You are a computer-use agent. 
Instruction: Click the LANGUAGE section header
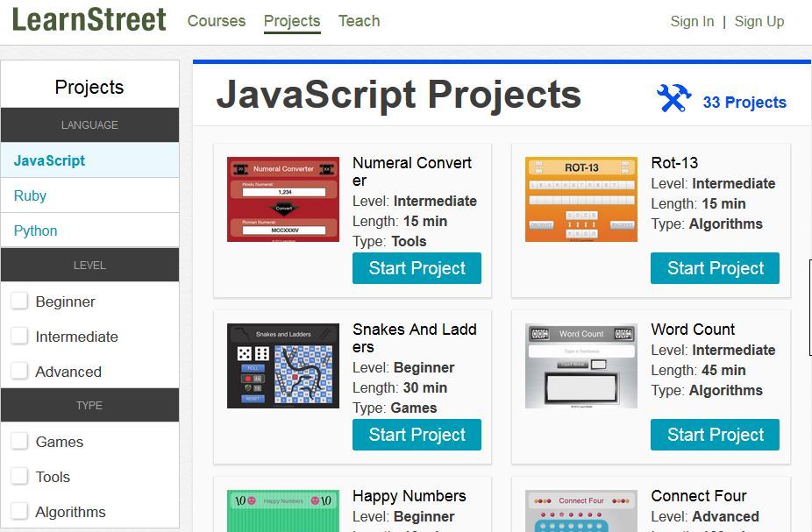tap(89, 124)
